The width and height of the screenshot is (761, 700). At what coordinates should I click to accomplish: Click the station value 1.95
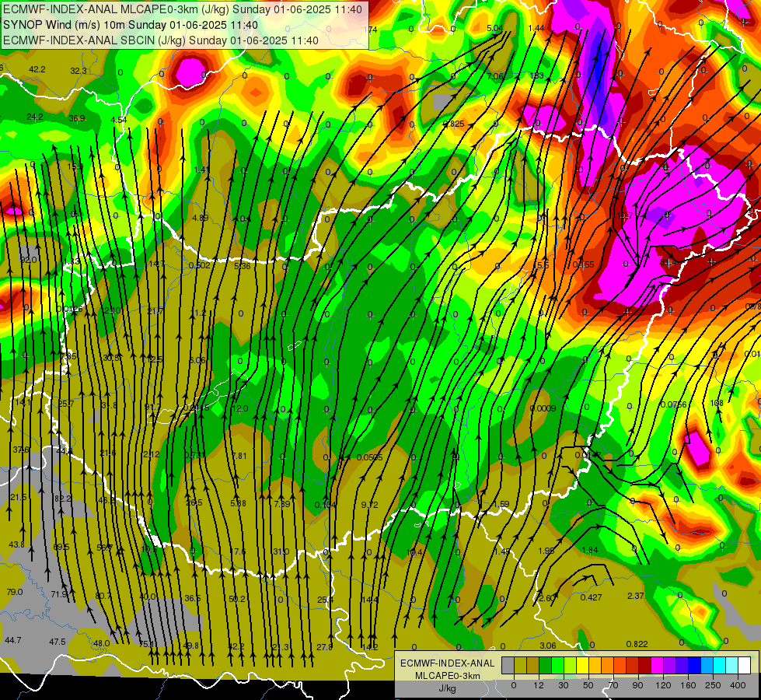point(546,551)
